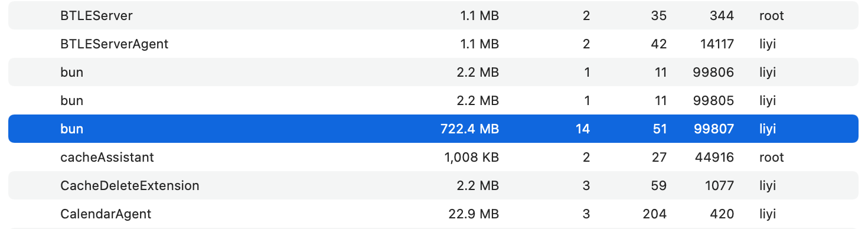Select the bun process with PID 99805
This screenshot has width=868, height=229.
[x=433, y=100]
